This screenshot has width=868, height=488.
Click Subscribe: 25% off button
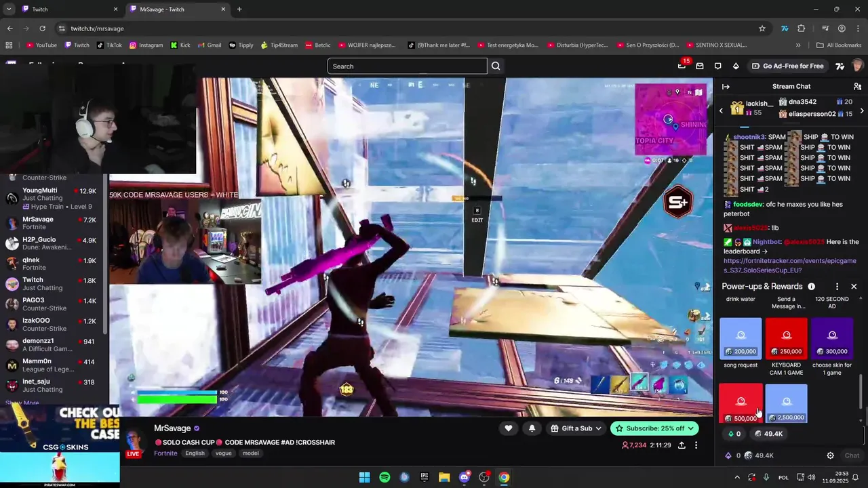[x=654, y=428]
